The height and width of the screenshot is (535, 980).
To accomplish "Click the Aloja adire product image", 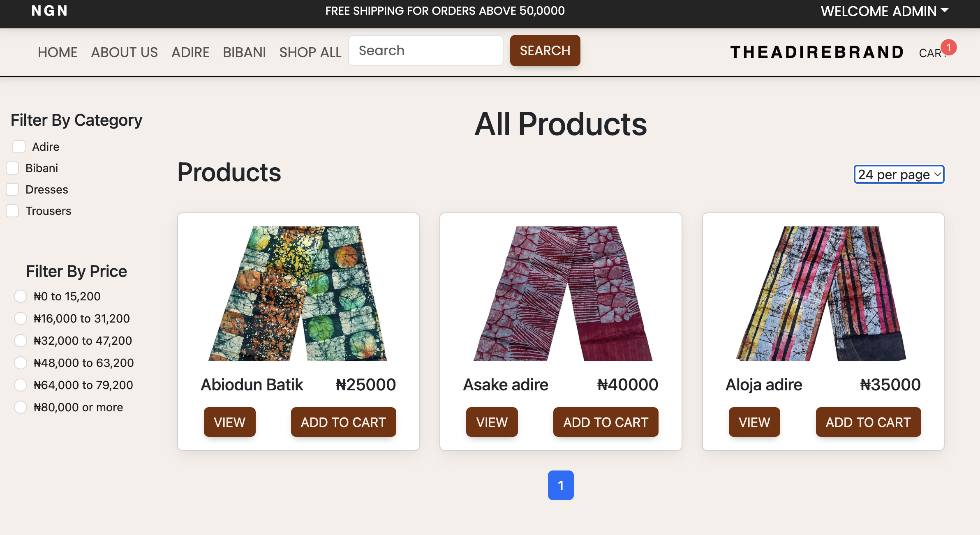I will pyautogui.click(x=823, y=293).
